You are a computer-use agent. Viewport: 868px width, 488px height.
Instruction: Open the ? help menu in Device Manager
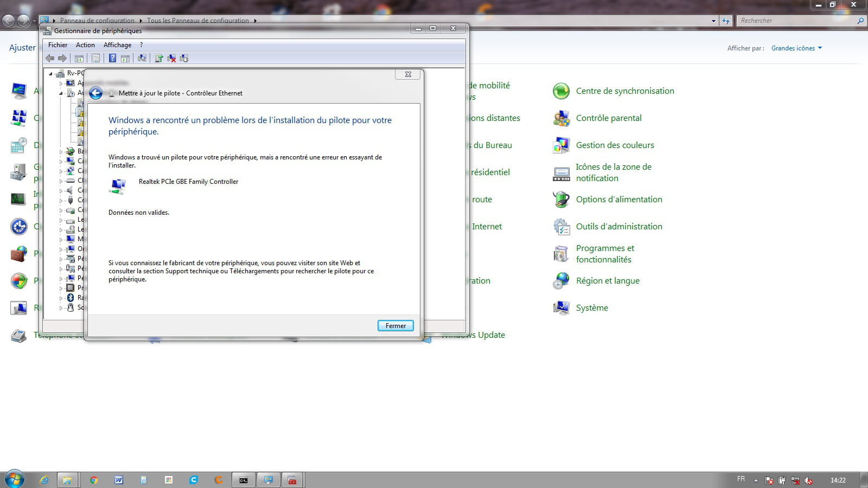pyautogui.click(x=141, y=45)
